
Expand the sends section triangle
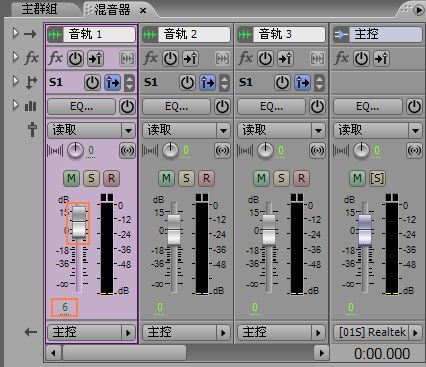tap(15, 81)
